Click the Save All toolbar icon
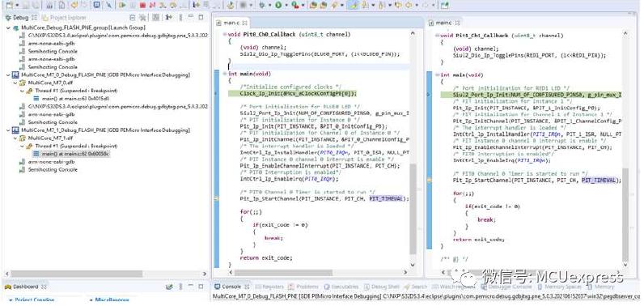The width and height of the screenshot is (644, 306). click(x=36, y=6)
